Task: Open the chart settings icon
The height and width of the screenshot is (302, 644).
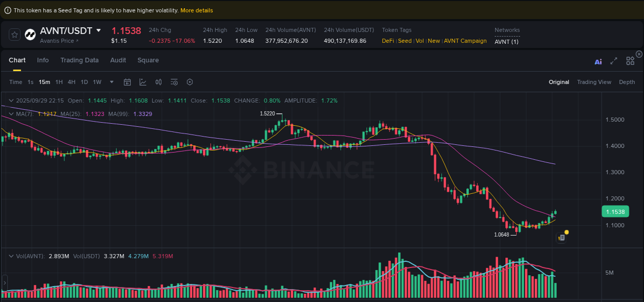Action: [189, 82]
